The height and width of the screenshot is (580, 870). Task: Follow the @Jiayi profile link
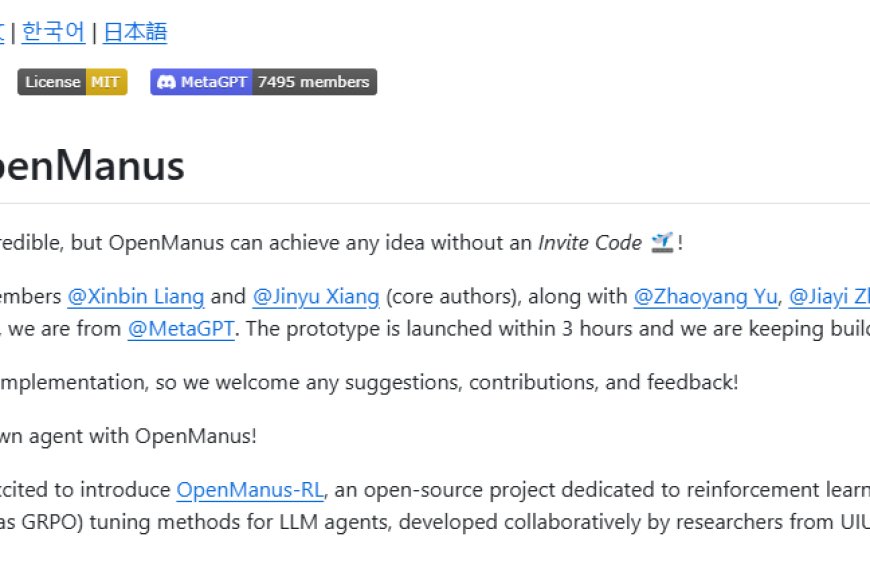pos(829,296)
